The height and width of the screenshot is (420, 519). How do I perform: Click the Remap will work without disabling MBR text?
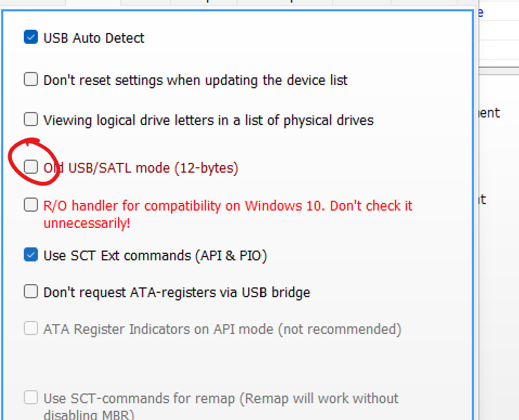click(x=320, y=399)
